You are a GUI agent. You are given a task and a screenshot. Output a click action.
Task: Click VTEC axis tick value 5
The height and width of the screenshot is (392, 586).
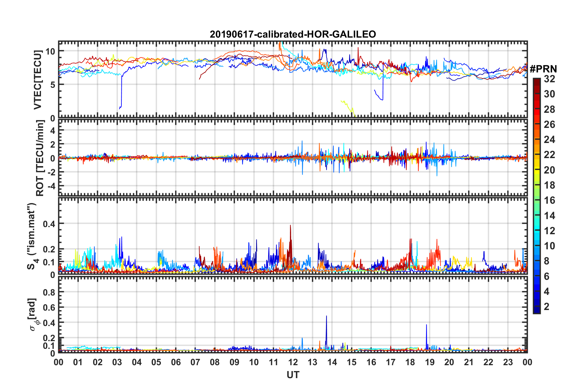click(x=53, y=85)
